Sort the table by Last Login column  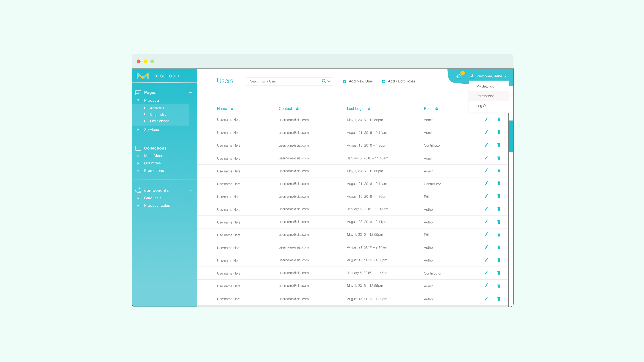pyautogui.click(x=369, y=109)
